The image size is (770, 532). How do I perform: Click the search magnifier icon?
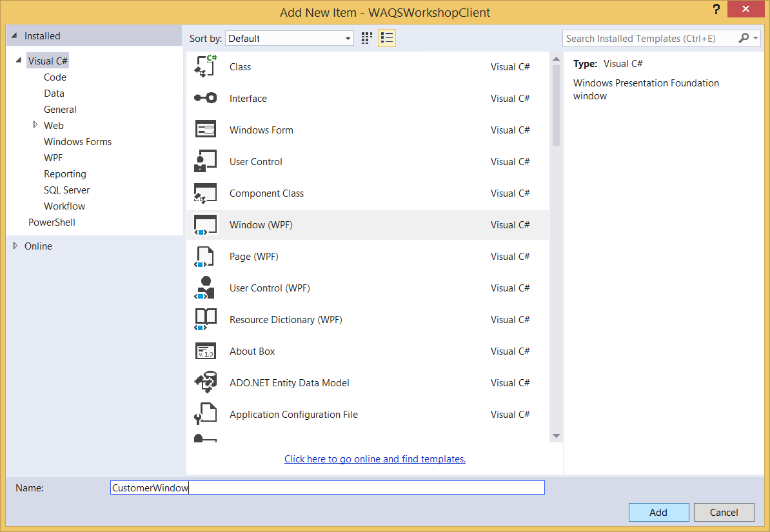pos(744,38)
